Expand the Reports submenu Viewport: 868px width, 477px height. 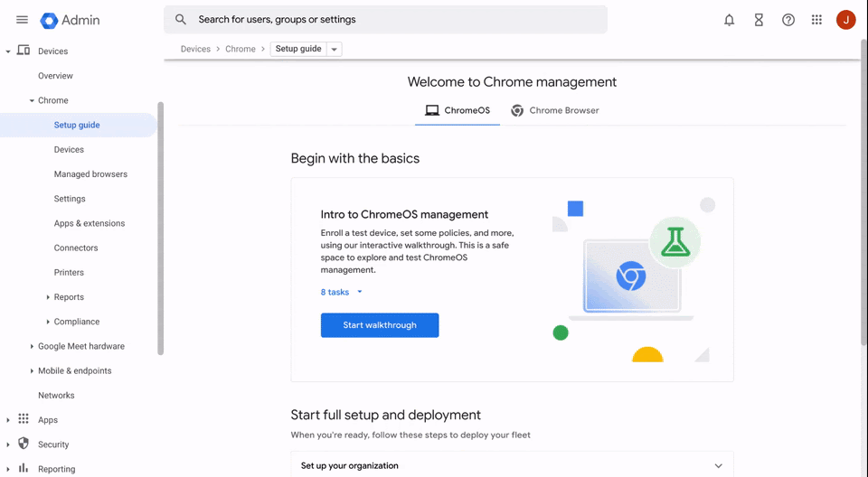point(48,297)
